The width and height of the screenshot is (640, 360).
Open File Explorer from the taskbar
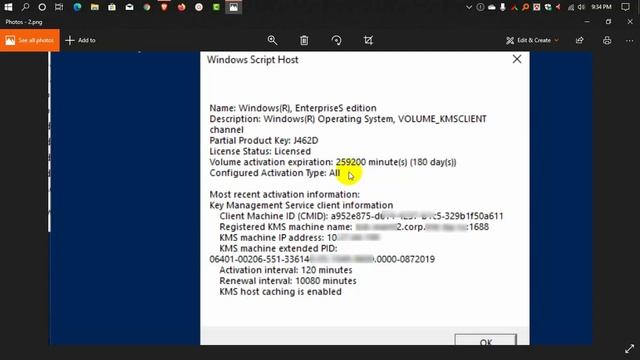point(95,7)
